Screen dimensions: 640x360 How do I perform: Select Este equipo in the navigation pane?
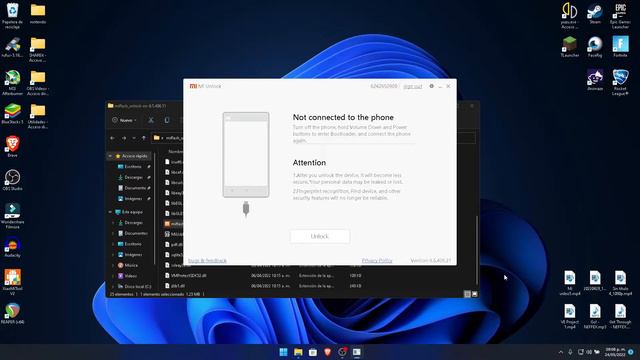click(129, 212)
